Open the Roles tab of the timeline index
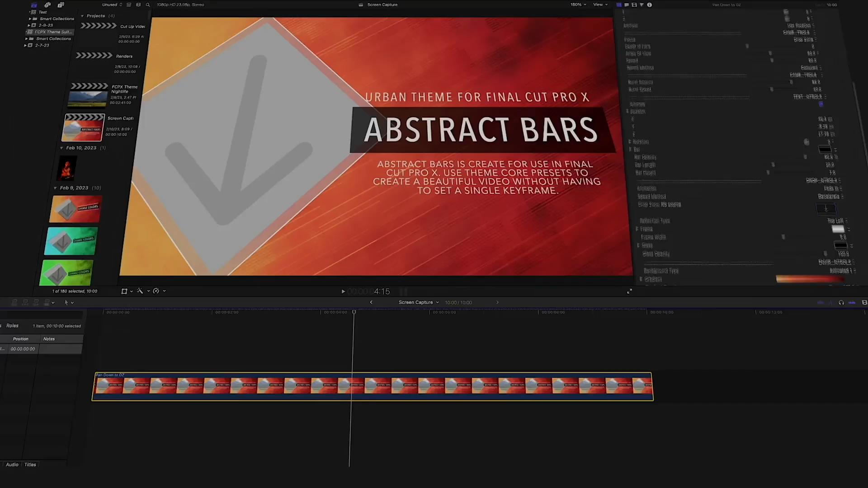This screenshot has width=868, height=488. coord(12,326)
